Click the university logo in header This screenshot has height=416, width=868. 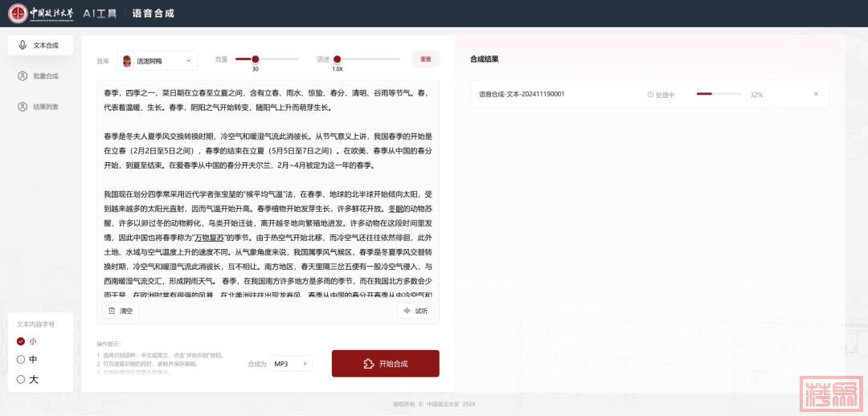pos(17,13)
